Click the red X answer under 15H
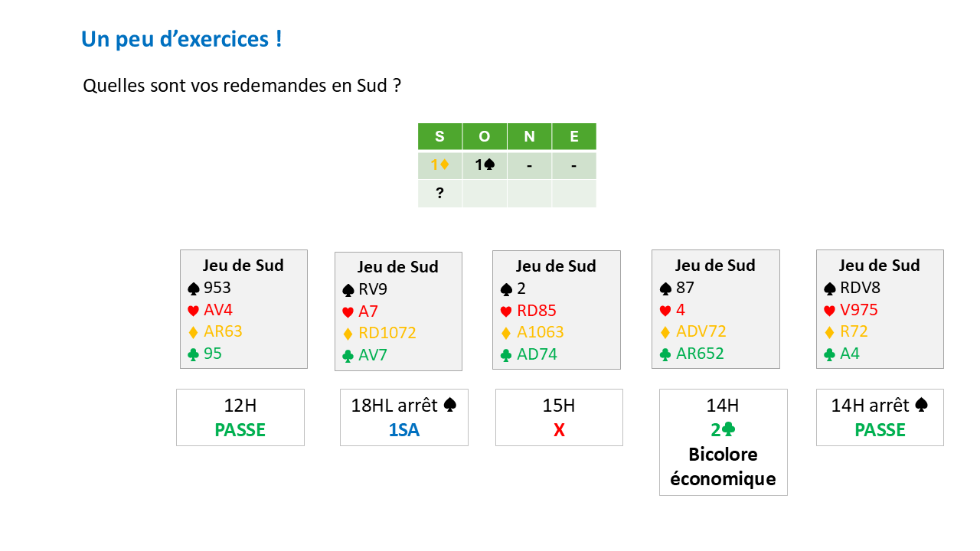 559,430
